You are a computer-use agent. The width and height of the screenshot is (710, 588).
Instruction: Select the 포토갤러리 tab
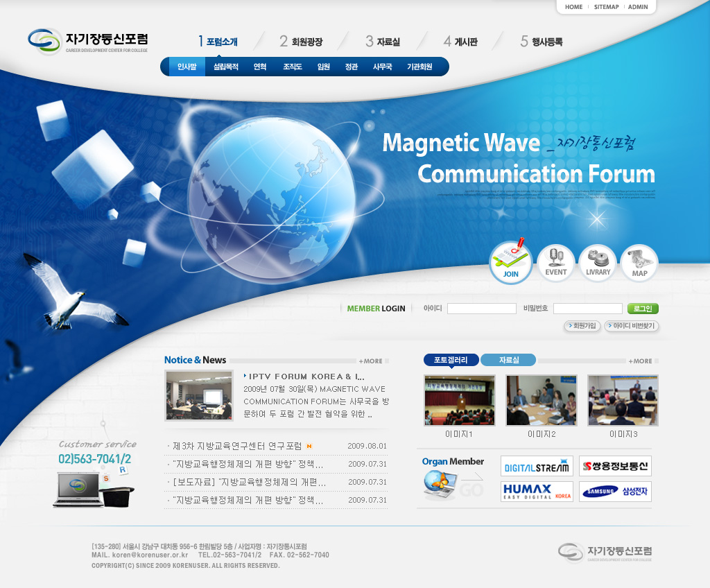(451, 360)
